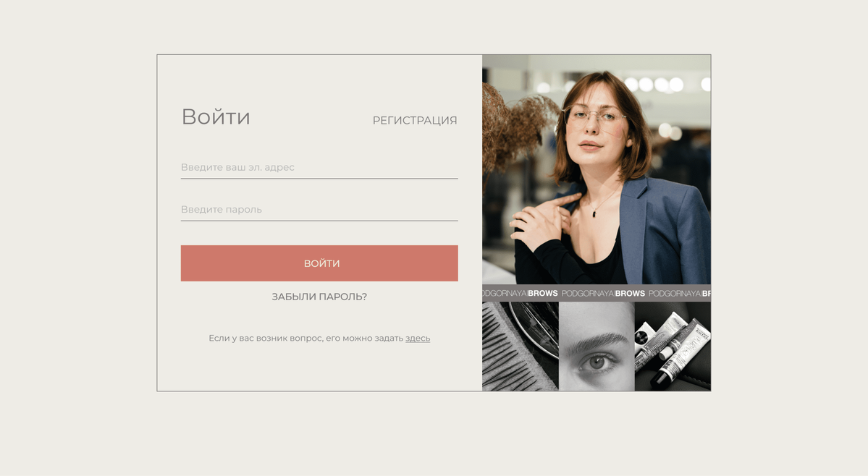Click the leftmost PODGORNAYA BROWS banner logo

pyautogui.click(x=521, y=294)
